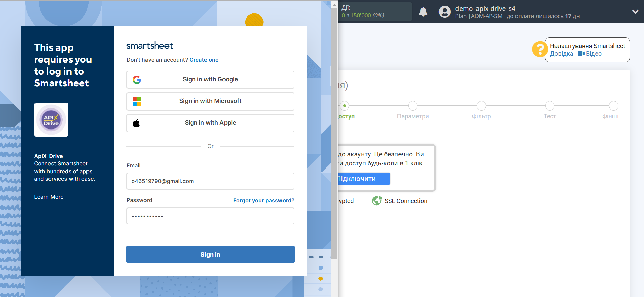This screenshot has width=644, height=297.
Task: Click the Google logo icon
Action: (137, 80)
